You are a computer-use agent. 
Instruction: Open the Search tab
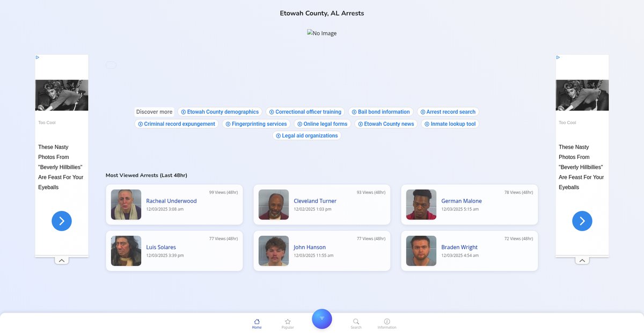tap(356, 323)
